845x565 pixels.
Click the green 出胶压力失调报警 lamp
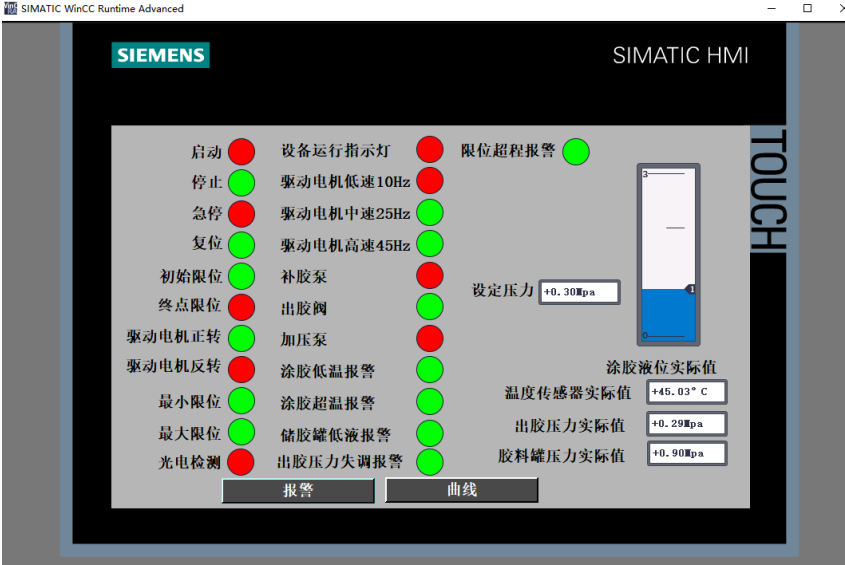(430, 462)
